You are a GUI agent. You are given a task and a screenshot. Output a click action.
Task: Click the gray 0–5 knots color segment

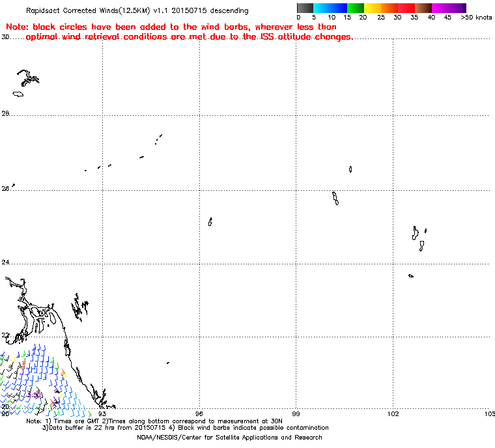[x=305, y=8]
